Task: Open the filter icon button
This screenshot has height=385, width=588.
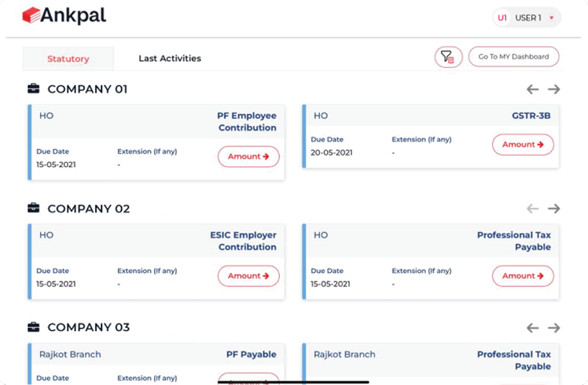Action: 448,57
